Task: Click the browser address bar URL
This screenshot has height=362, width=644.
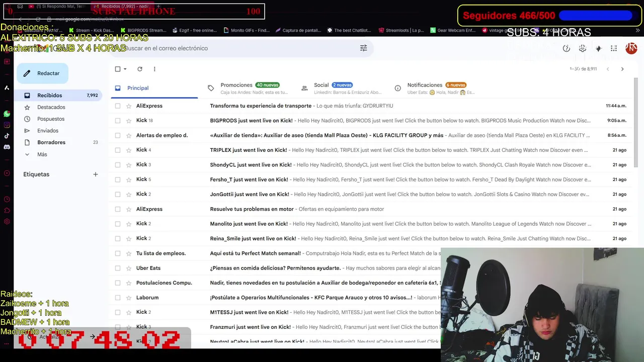Action: (90, 19)
